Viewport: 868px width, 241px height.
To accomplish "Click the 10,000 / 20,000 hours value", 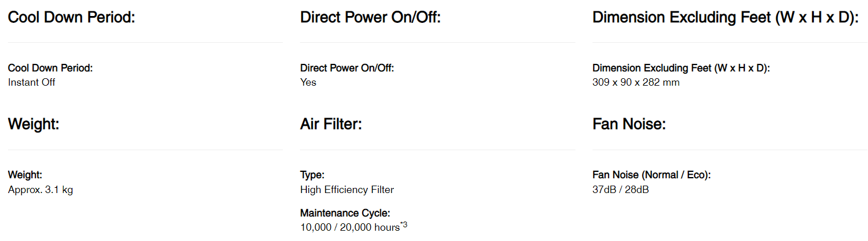I will [350, 227].
